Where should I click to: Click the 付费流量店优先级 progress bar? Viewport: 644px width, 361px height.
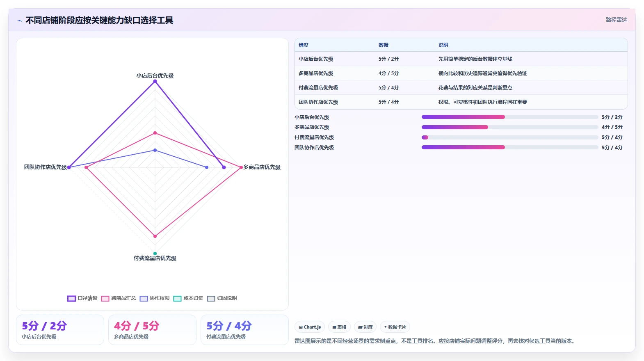[x=510, y=137]
